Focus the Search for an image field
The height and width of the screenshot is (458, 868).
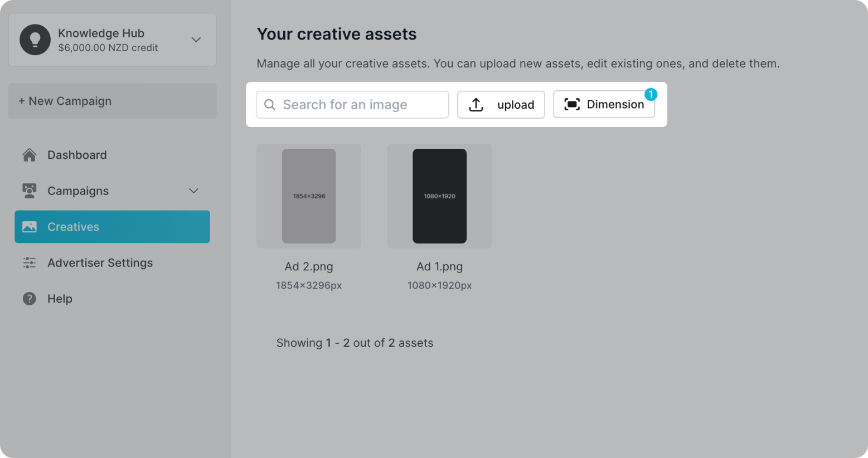click(x=362, y=105)
